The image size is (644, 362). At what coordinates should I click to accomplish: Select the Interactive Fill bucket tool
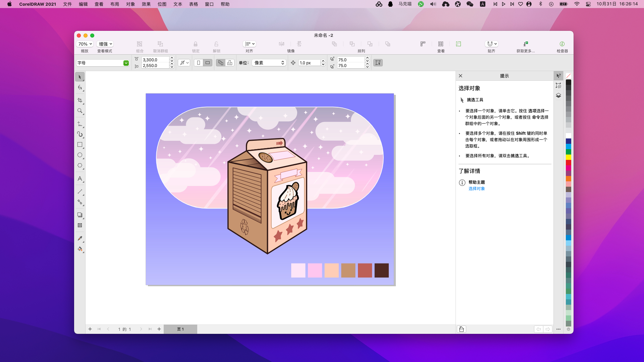click(x=80, y=249)
